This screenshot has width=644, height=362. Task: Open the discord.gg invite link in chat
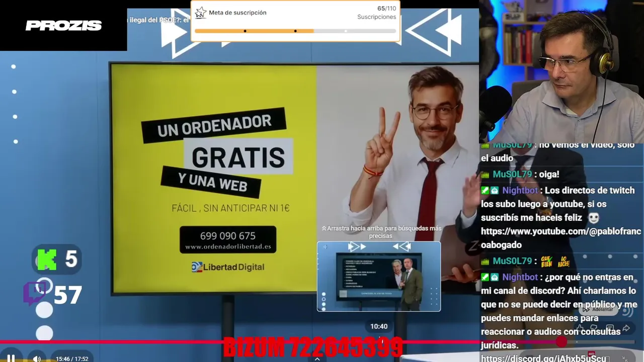pos(543,358)
